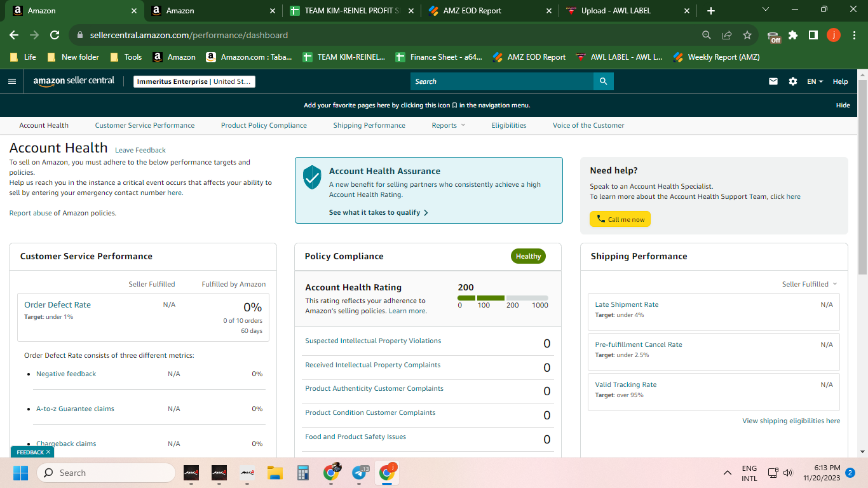Open the settings gear icon in Seller Central
The width and height of the screenshot is (868, 488).
tap(793, 81)
